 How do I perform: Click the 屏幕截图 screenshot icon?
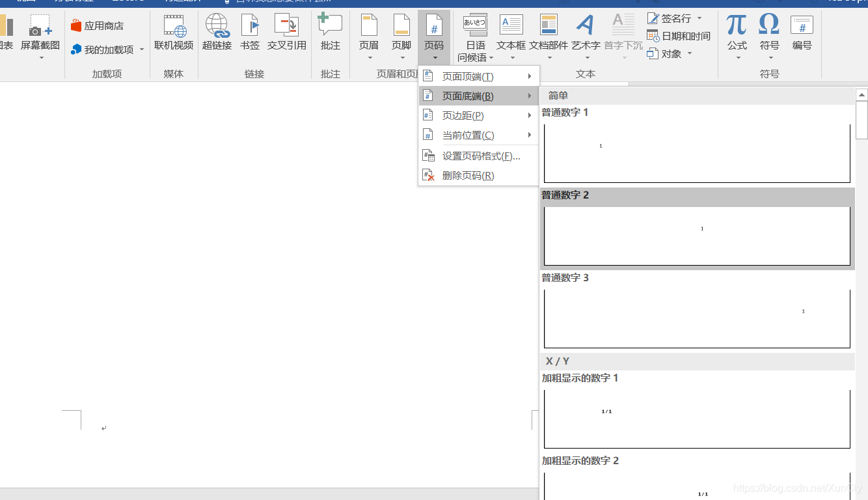point(40,26)
